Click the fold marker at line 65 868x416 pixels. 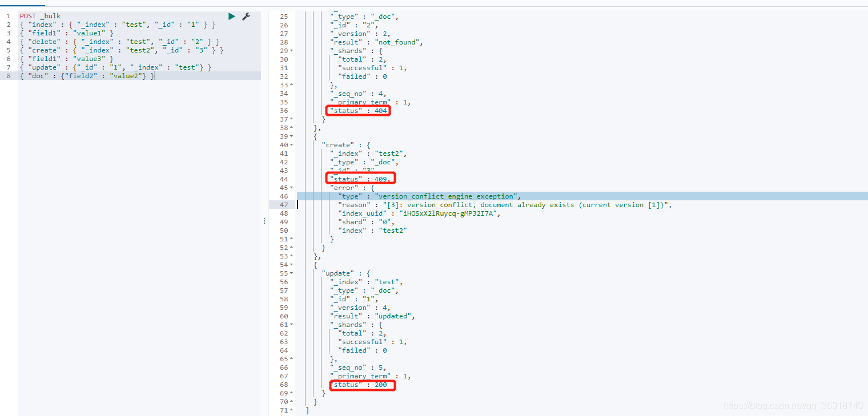point(292,359)
